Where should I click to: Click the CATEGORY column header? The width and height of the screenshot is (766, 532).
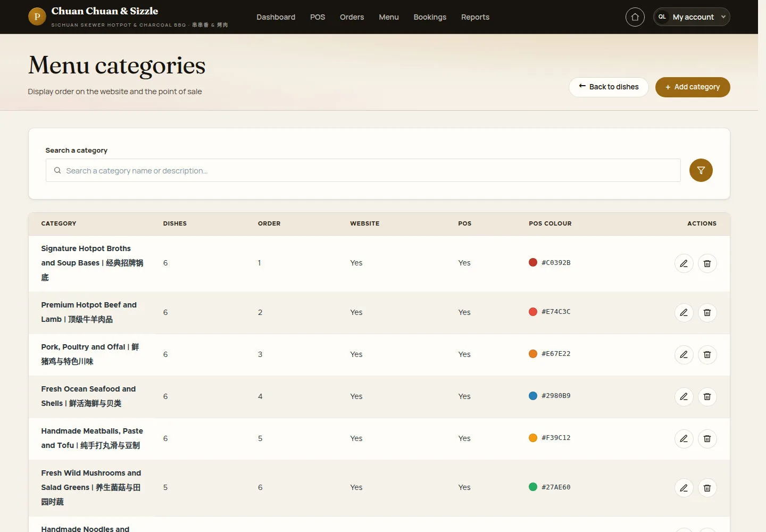pyautogui.click(x=59, y=223)
